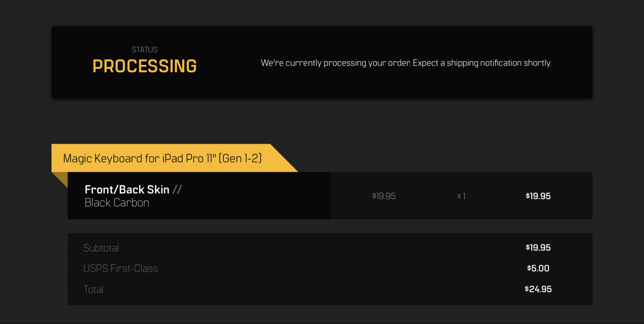Open the Front/Back Skin product title
The image size is (644, 324).
(x=127, y=189)
